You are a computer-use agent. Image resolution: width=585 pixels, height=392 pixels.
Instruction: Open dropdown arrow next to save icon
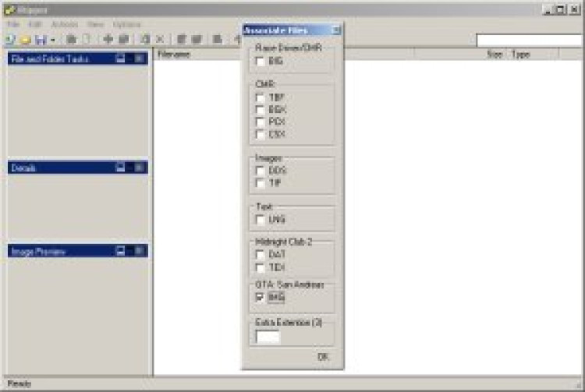pos(51,39)
